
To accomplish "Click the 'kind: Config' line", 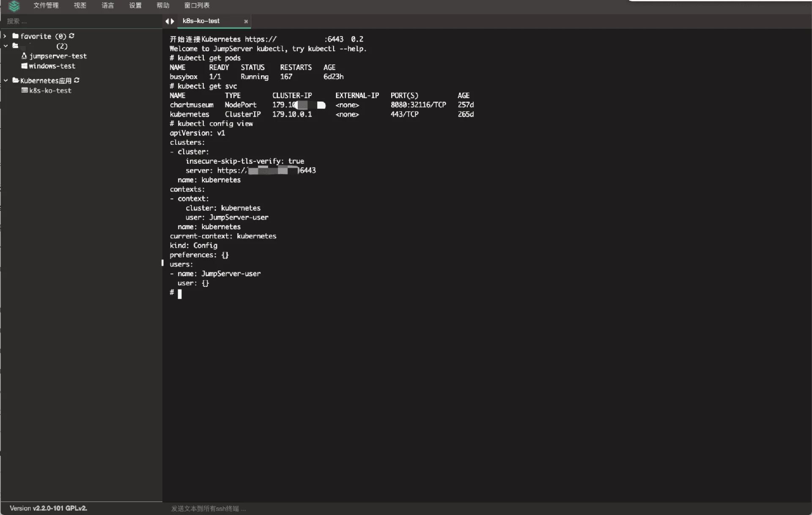I will 194,245.
